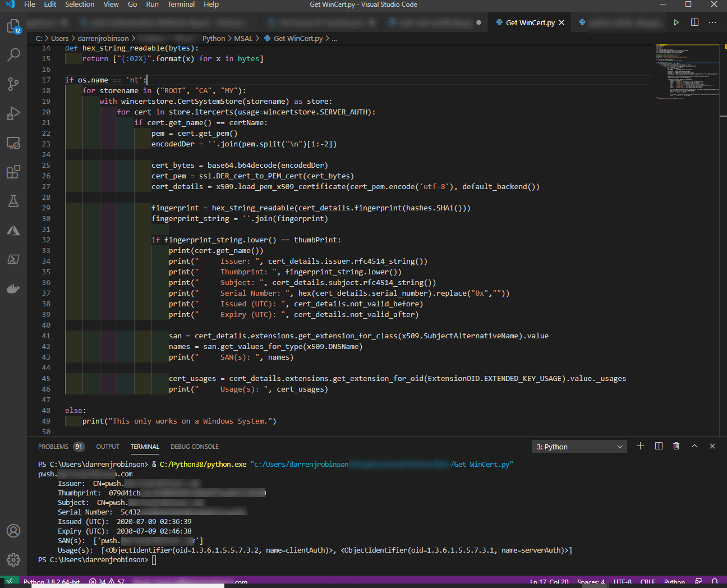Open the Docker panel from activity bar
Image resolution: width=727 pixels, height=588 pixels.
point(13,288)
